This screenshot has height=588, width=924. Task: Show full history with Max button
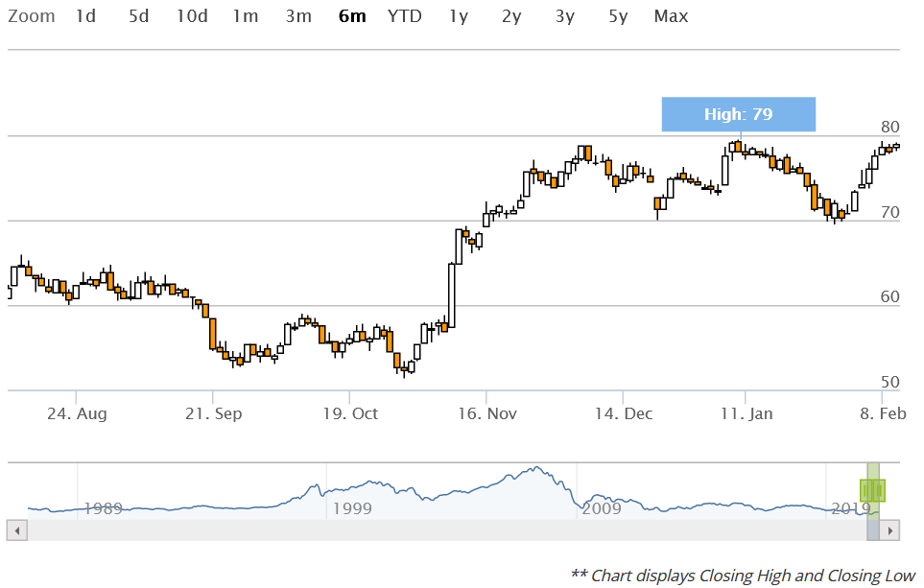(671, 16)
